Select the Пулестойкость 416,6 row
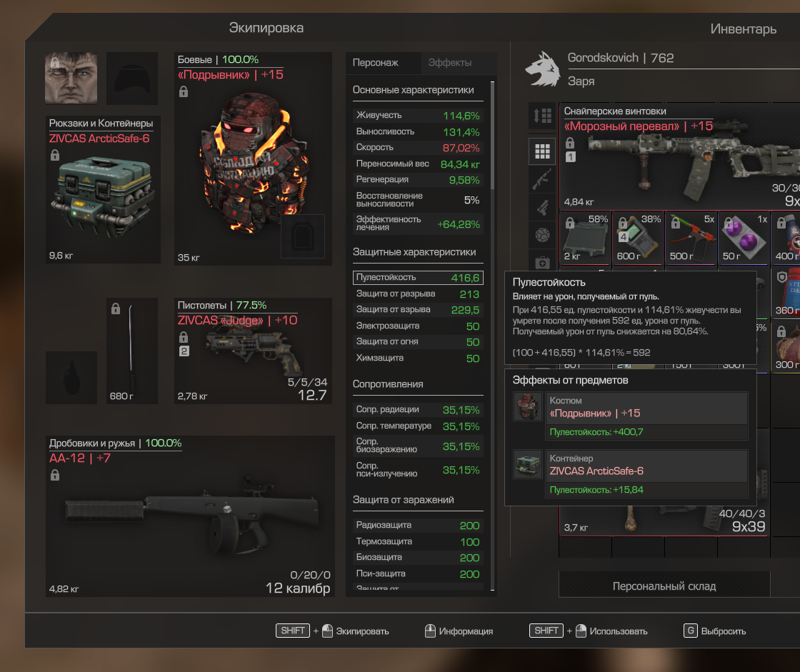This screenshot has height=672, width=800. [418, 278]
